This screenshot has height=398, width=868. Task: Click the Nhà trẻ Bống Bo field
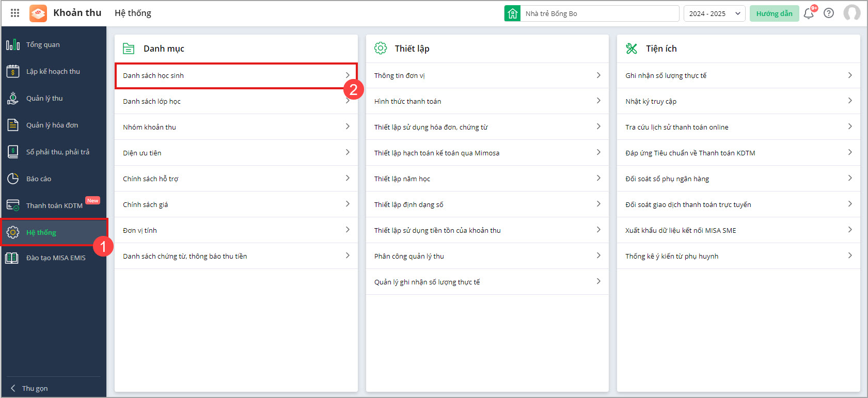pyautogui.click(x=599, y=13)
